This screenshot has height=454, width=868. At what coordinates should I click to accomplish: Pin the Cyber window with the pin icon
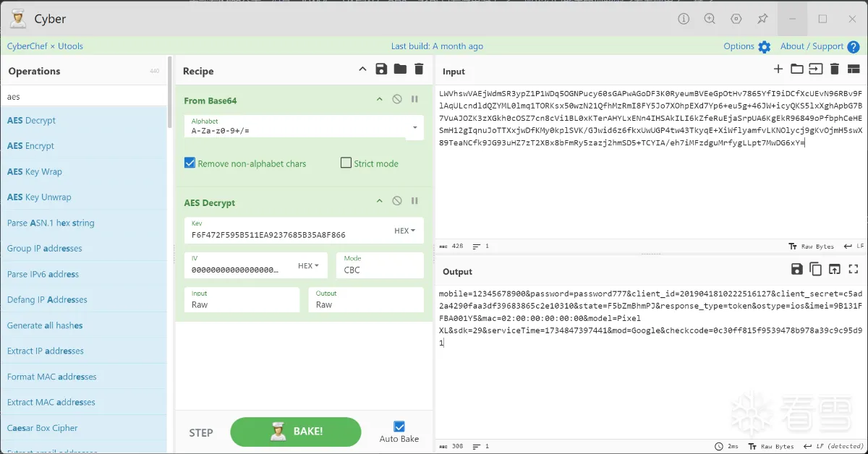762,19
